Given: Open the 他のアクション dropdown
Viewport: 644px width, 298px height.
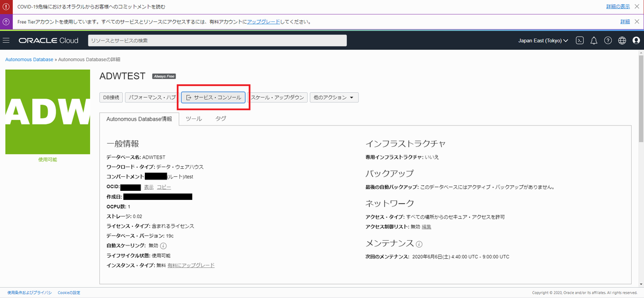Looking at the screenshot, I should [x=334, y=98].
